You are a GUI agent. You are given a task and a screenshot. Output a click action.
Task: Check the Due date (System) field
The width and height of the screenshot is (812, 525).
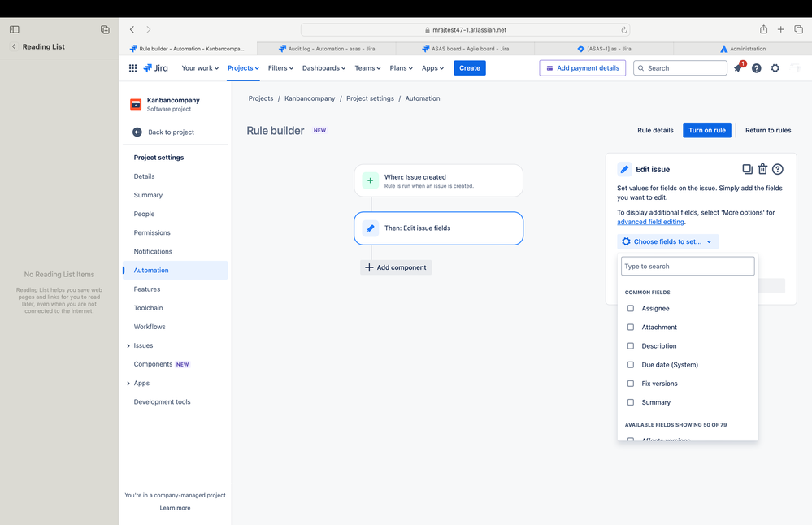coord(630,365)
